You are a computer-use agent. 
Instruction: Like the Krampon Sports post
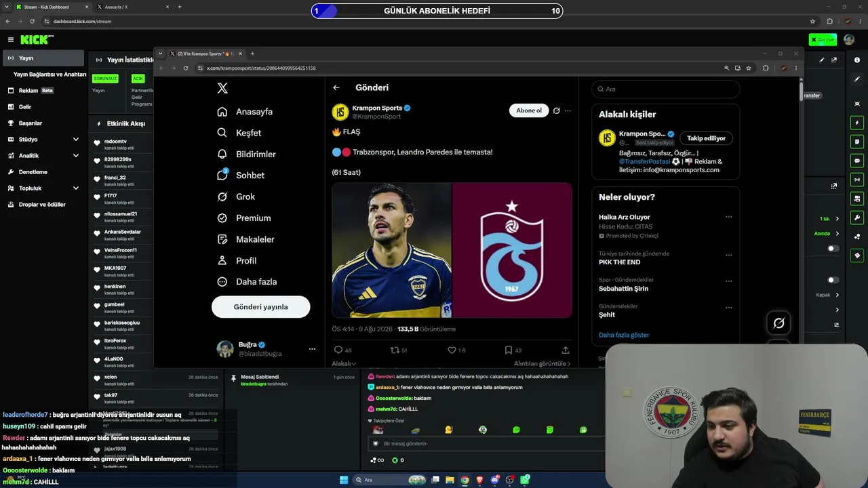452,350
